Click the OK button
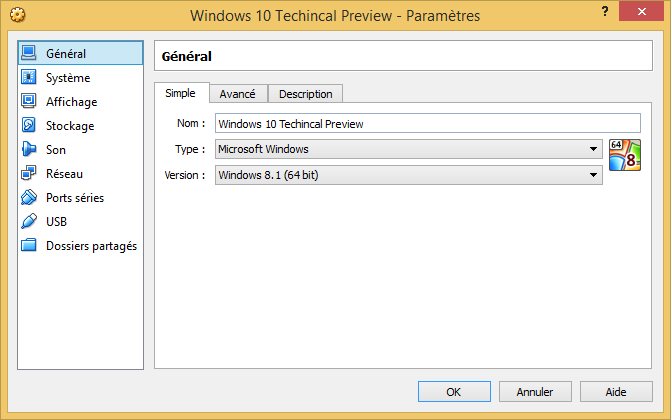This screenshot has width=671, height=420. tap(454, 392)
